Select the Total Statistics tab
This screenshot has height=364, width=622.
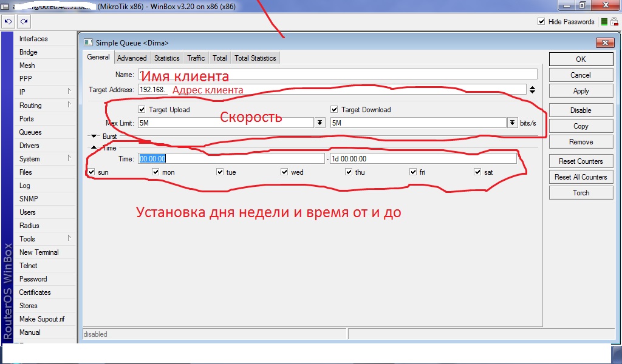click(255, 58)
